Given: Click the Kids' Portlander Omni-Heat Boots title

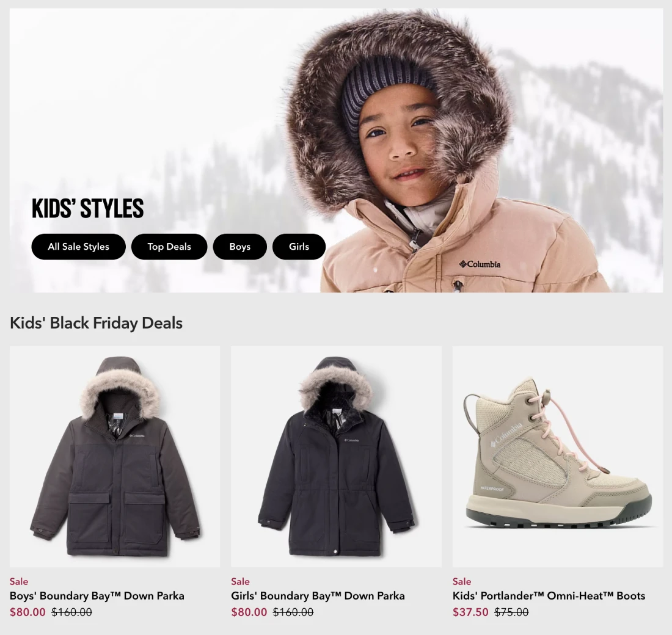Looking at the screenshot, I should pyautogui.click(x=549, y=596).
